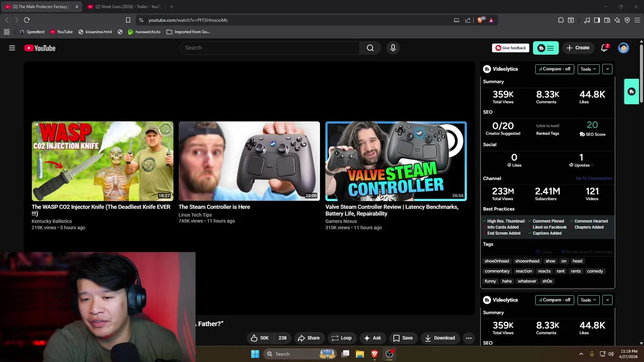Collapse the lower Videolytics panel chevron

607,300
